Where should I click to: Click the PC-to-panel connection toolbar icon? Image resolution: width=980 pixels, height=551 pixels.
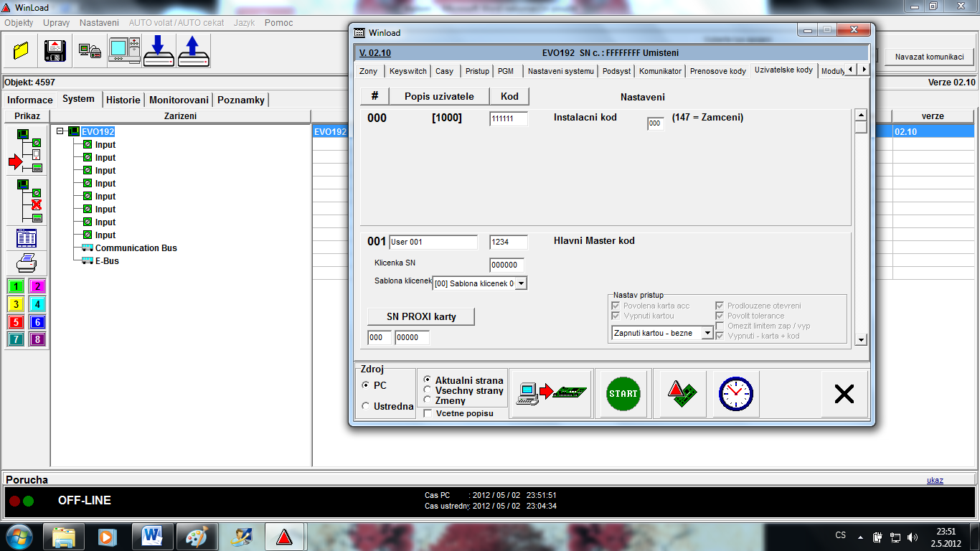90,51
